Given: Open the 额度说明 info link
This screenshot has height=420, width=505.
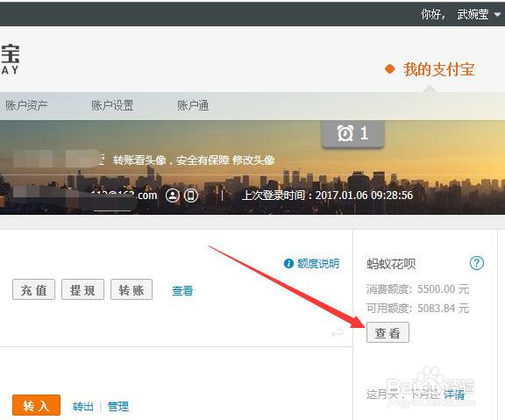Looking at the screenshot, I should [x=318, y=263].
